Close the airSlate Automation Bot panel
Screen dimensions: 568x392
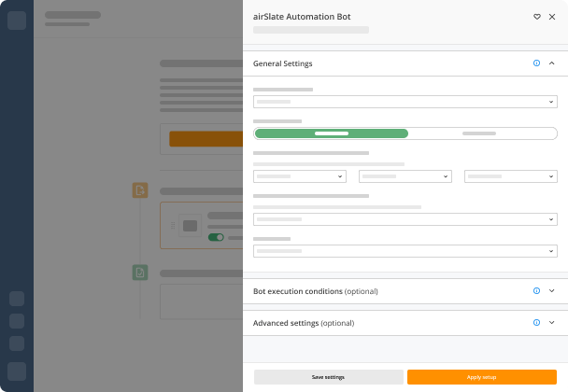click(552, 17)
